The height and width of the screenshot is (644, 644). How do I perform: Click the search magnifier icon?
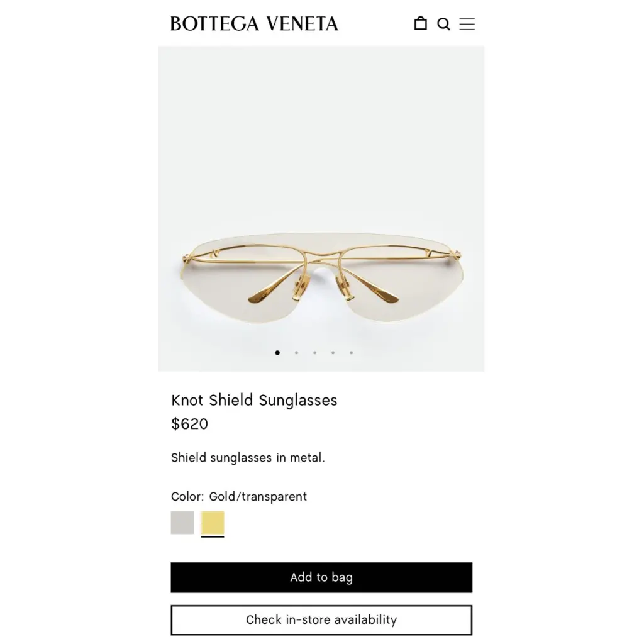[443, 24]
